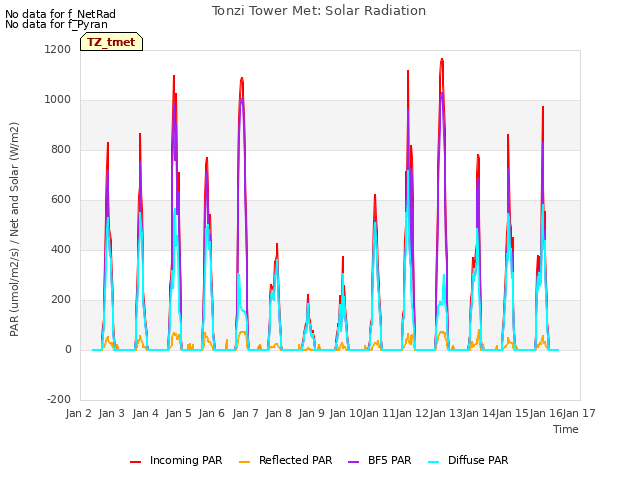Click the Jan 16 x-axis tick label
This screenshot has width=640, height=480.
coord(546,413)
